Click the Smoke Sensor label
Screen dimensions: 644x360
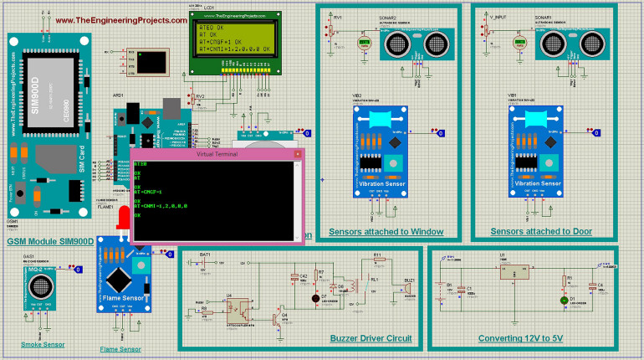tap(42, 344)
